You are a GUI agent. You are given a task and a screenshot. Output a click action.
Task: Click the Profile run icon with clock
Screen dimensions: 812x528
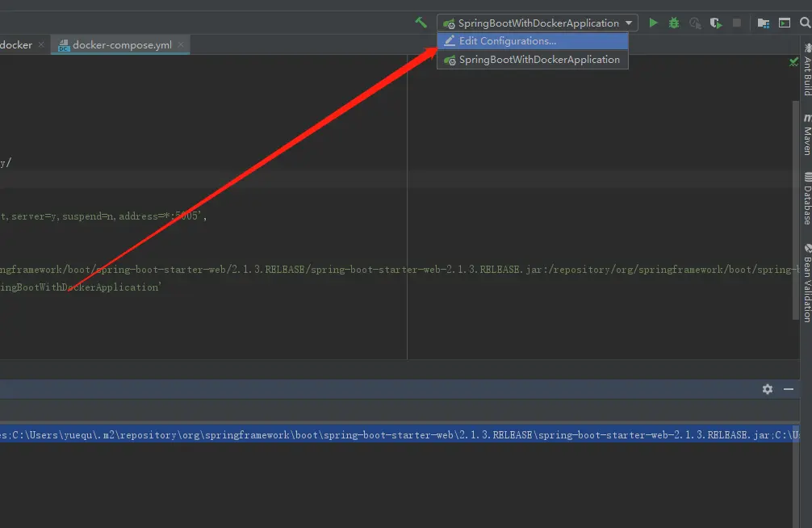[x=695, y=23]
